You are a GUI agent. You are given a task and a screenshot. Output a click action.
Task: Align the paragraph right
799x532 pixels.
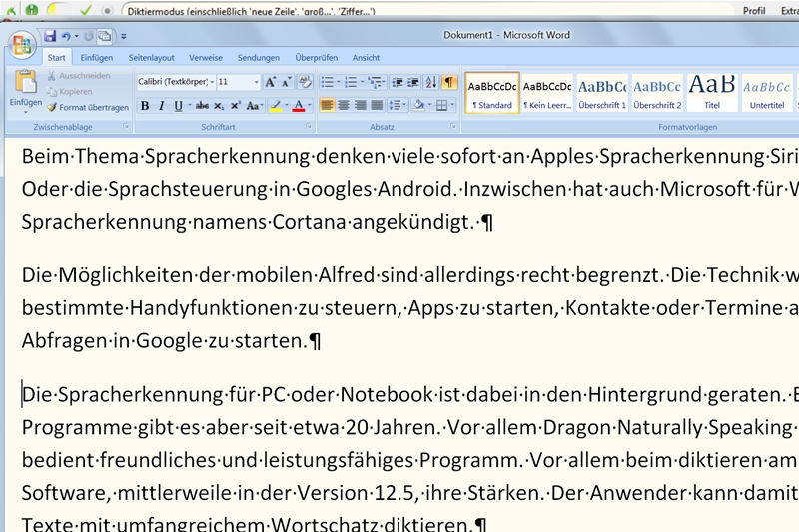coord(361,106)
